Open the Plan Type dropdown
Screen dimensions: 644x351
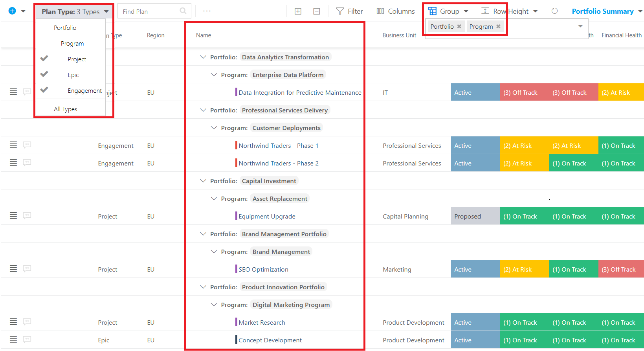75,11
